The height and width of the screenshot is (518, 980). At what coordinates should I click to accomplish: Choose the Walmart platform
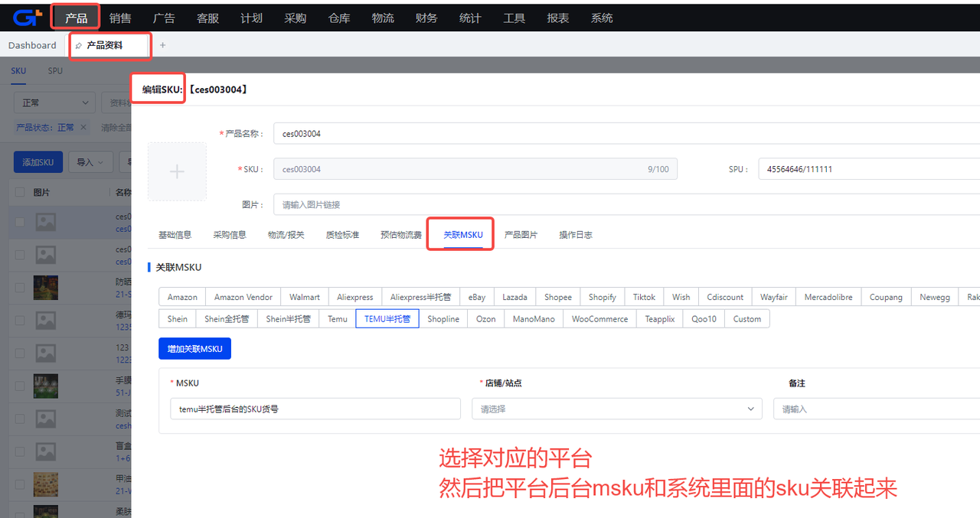pos(305,297)
